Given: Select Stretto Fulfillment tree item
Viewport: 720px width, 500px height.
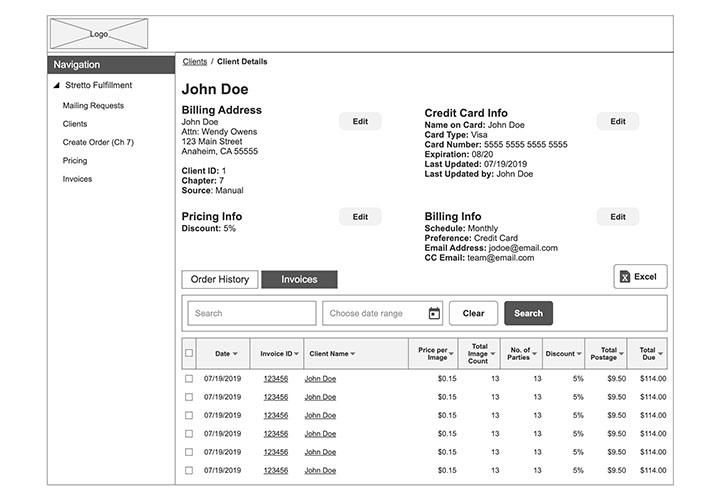Looking at the screenshot, I should (98, 85).
